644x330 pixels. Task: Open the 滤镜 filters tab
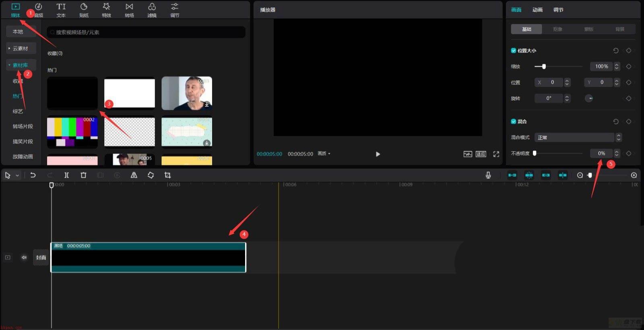point(152,10)
